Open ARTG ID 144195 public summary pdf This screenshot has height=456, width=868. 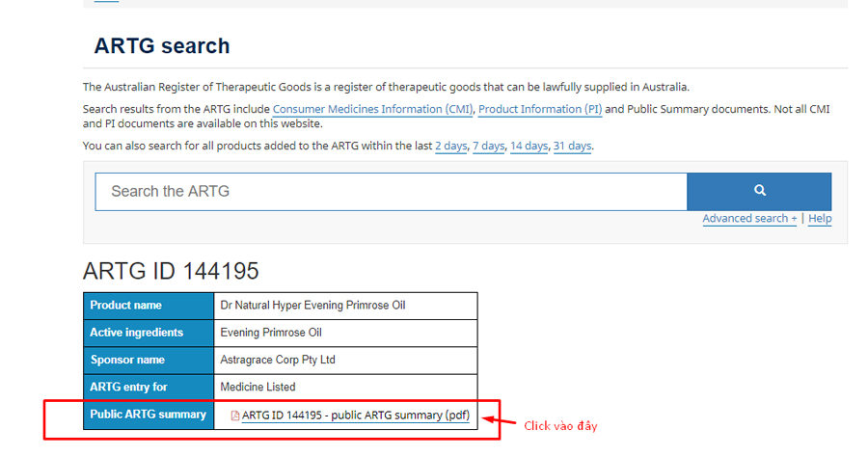tap(355, 416)
